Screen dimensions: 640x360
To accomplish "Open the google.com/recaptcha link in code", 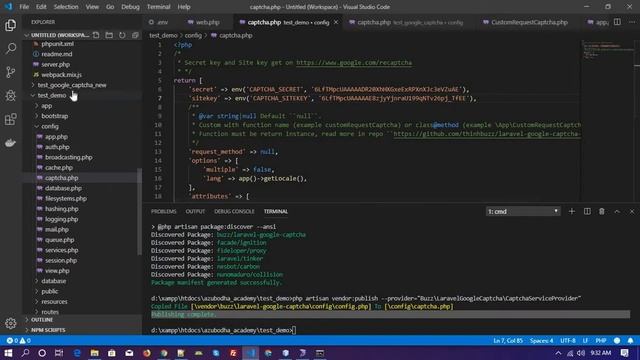I will pyautogui.click(x=354, y=62).
